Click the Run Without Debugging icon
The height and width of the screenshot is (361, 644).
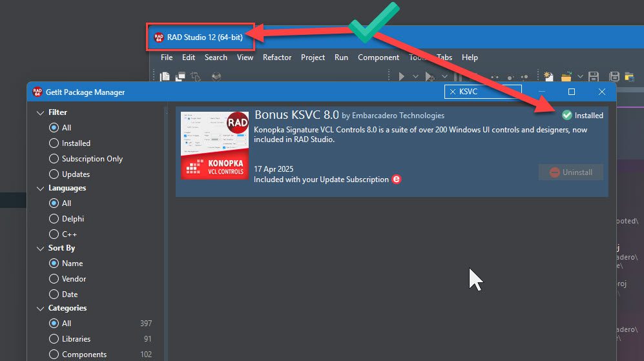pyautogui.click(x=430, y=76)
